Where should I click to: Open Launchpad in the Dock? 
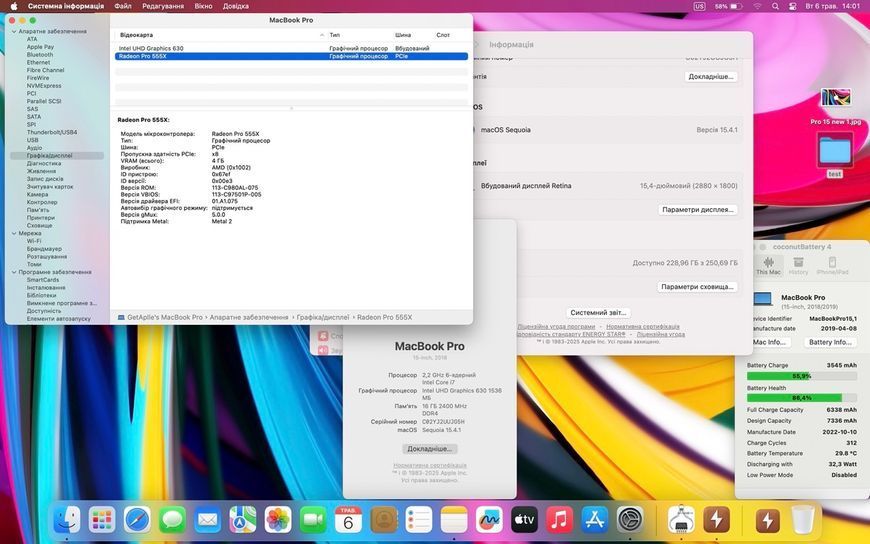102,520
